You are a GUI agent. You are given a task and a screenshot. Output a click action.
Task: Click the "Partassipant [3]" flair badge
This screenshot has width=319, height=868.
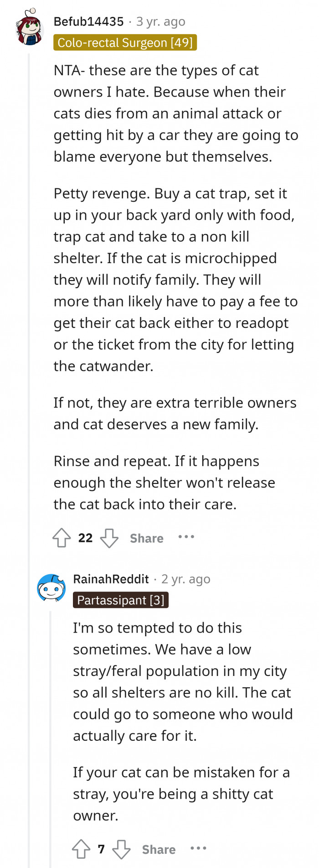(121, 600)
